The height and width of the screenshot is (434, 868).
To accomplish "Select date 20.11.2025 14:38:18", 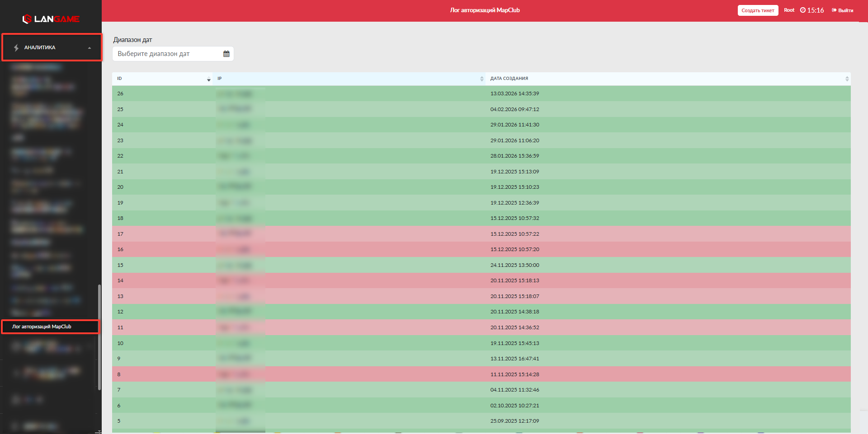I will tap(514, 312).
